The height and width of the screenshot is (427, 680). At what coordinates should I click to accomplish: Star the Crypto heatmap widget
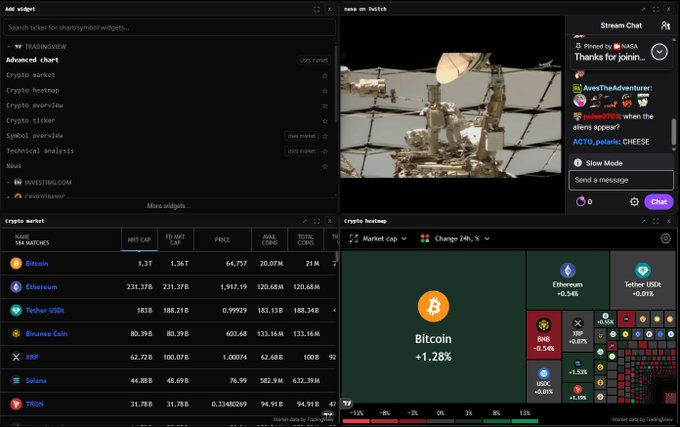325,91
